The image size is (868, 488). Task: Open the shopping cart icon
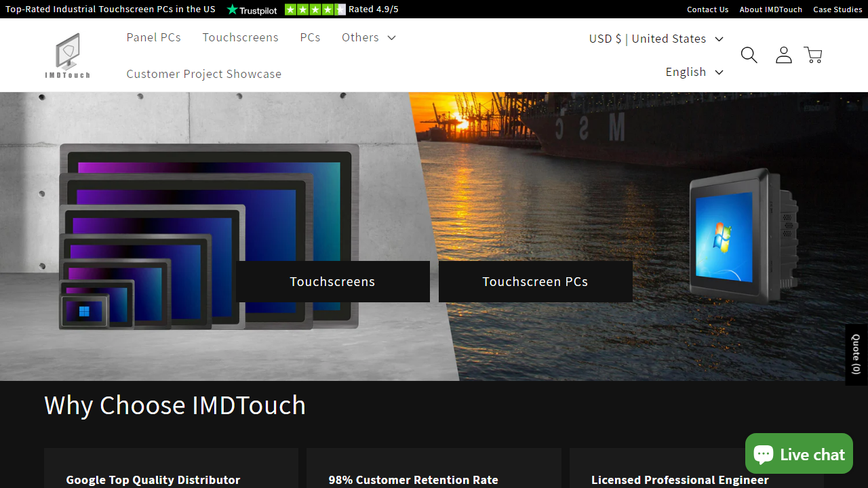pos(813,55)
